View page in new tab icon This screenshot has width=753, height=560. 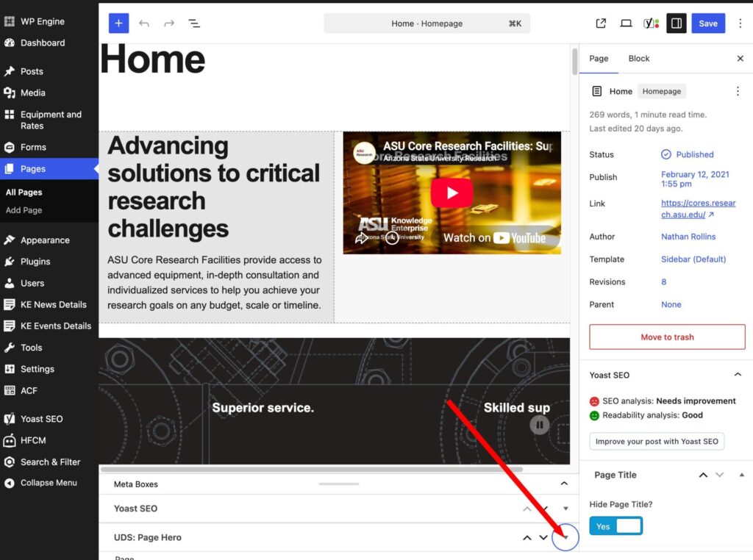tap(601, 23)
